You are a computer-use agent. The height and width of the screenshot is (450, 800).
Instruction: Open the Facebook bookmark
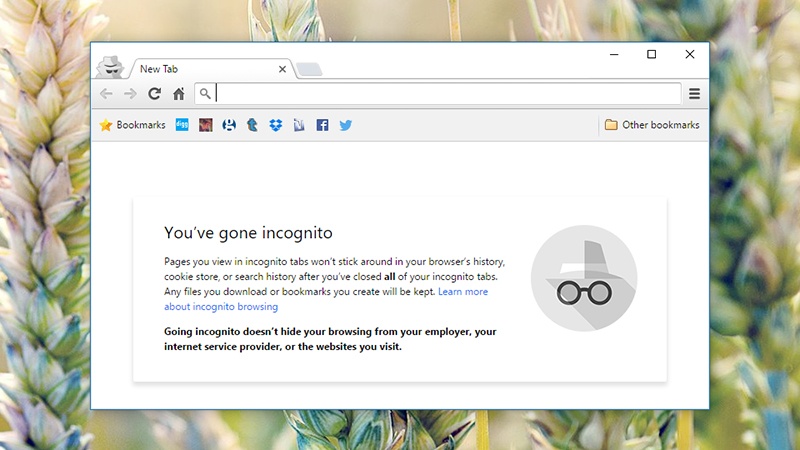322,125
